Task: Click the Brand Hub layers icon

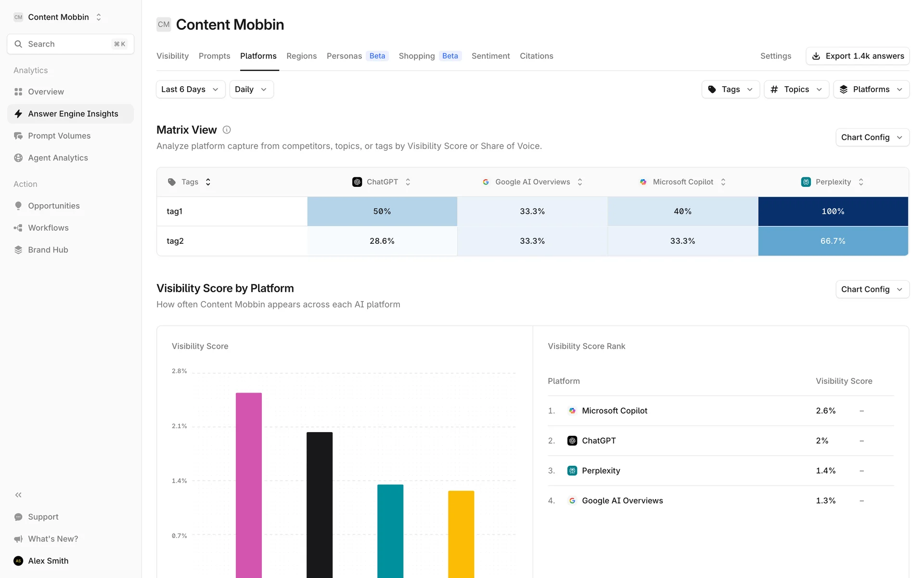Action: pyautogui.click(x=18, y=250)
